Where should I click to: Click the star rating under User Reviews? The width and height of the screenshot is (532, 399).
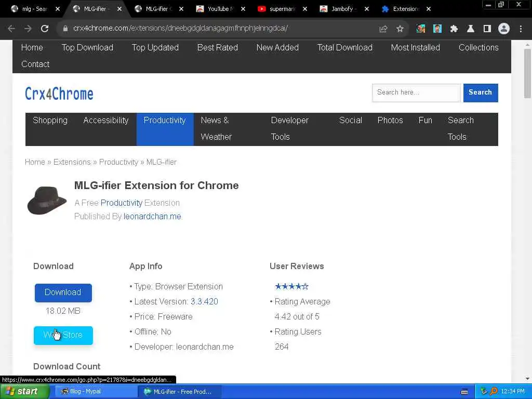tap(292, 287)
